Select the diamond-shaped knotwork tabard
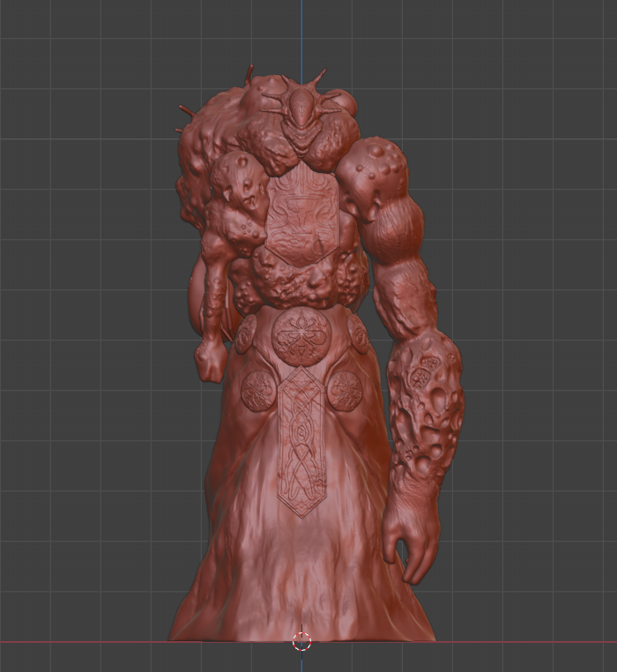This screenshot has width=617, height=672. coord(301,443)
